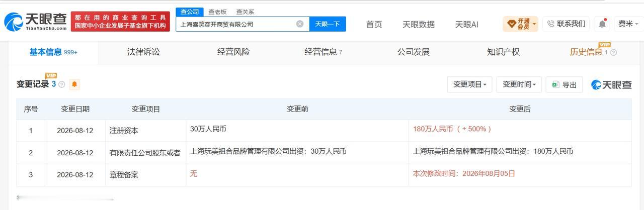Open the 公司发展 tab
The height and width of the screenshot is (210, 644).
[x=413, y=52]
